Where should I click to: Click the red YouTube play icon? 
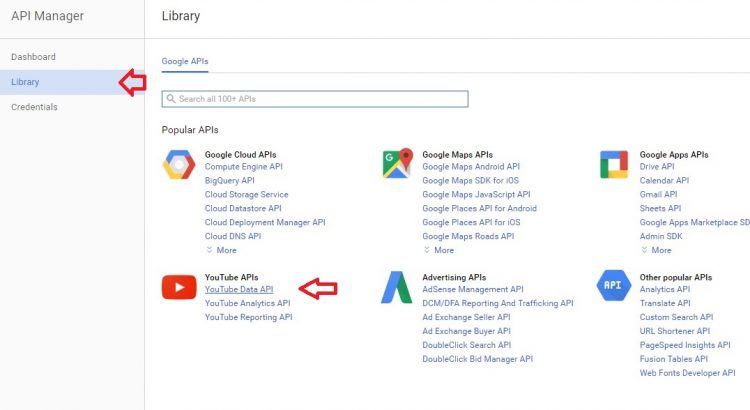click(179, 288)
